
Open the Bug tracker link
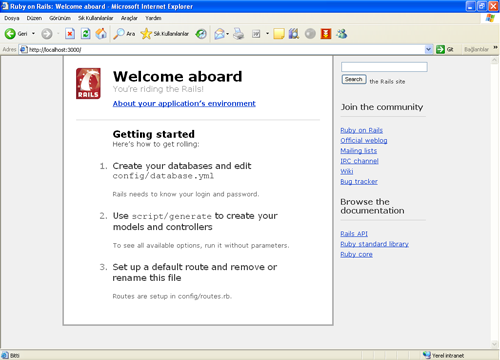(359, 181)
